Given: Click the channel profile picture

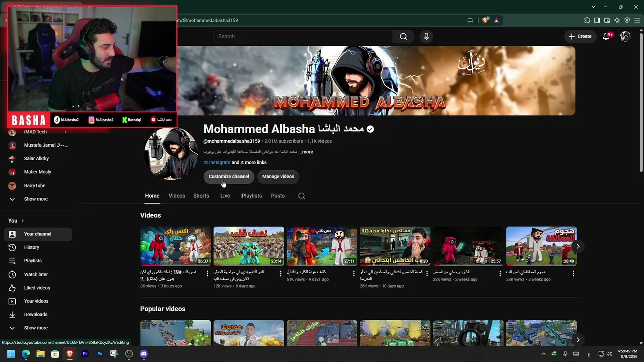Looking at the screenshot, I should tap(172, 154).
